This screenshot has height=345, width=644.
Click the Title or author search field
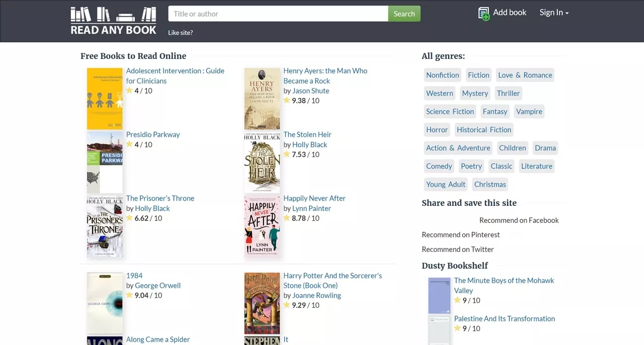tap(277, 13)
